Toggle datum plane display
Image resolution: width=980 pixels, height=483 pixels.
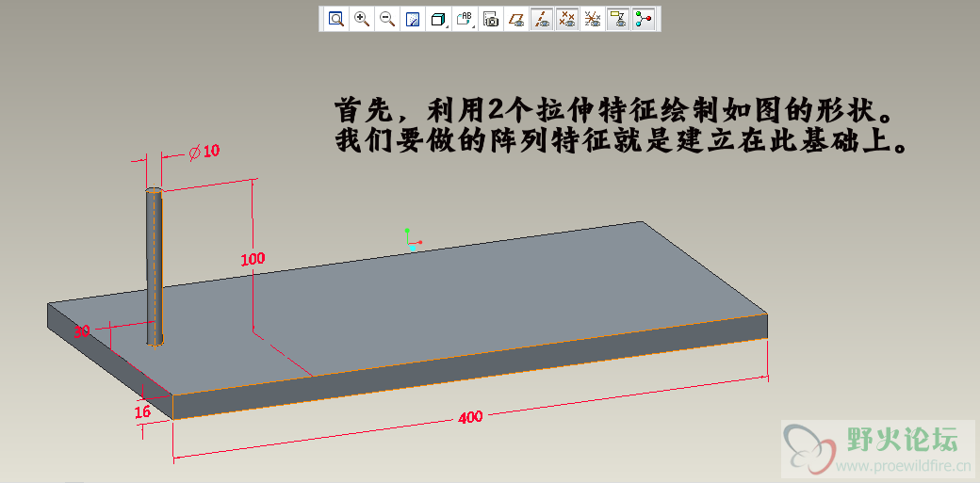516,19
